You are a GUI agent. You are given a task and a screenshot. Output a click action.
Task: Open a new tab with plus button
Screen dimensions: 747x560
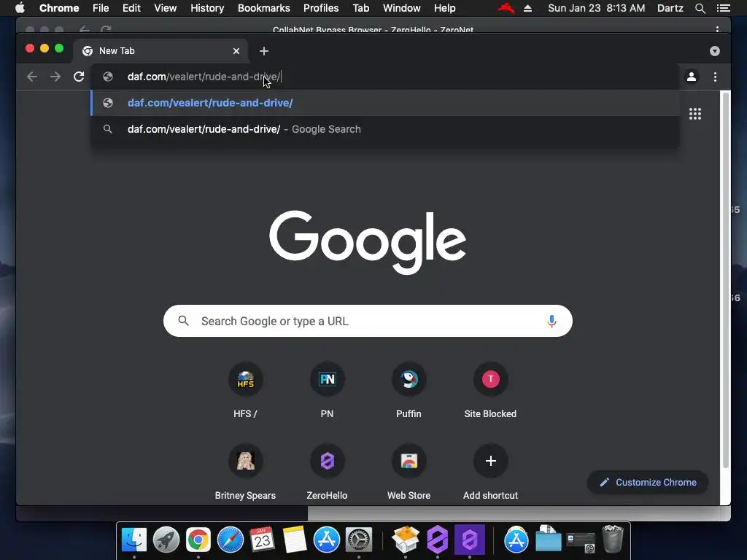[264, 51]
